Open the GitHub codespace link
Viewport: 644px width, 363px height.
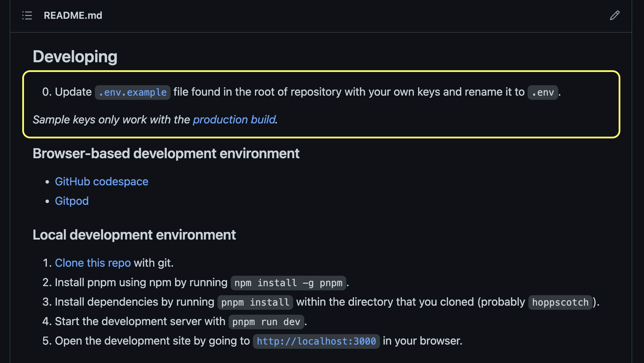pos(101,181)
